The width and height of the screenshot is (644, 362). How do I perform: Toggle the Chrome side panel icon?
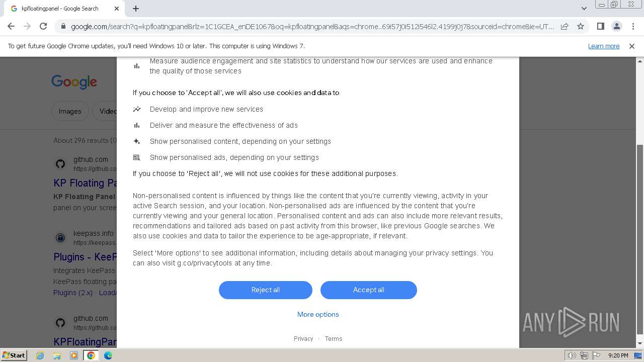600,27
